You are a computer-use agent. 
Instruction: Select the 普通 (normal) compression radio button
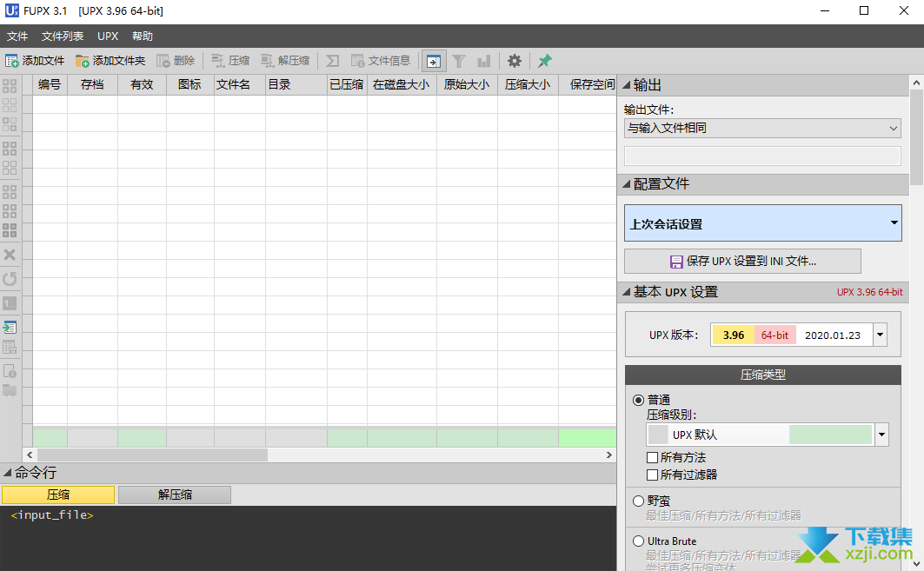tap(638, 400)
